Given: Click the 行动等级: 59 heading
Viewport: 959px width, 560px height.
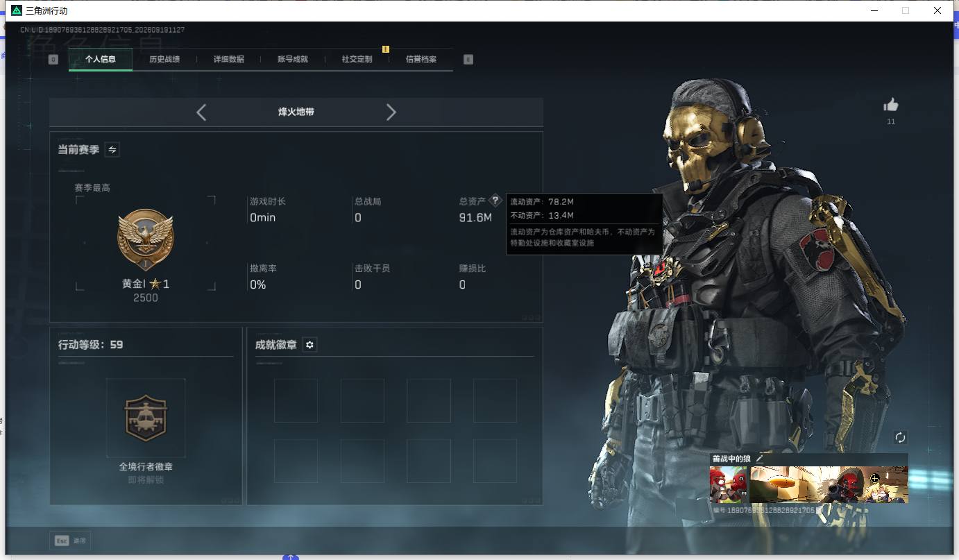Looking at the screenshot, I should 91,344.
